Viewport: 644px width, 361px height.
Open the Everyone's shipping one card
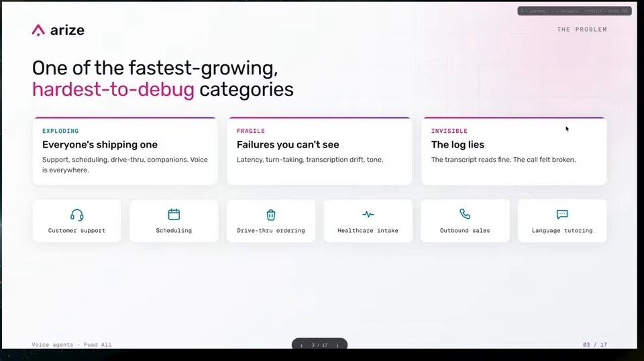tap(125, 151)
